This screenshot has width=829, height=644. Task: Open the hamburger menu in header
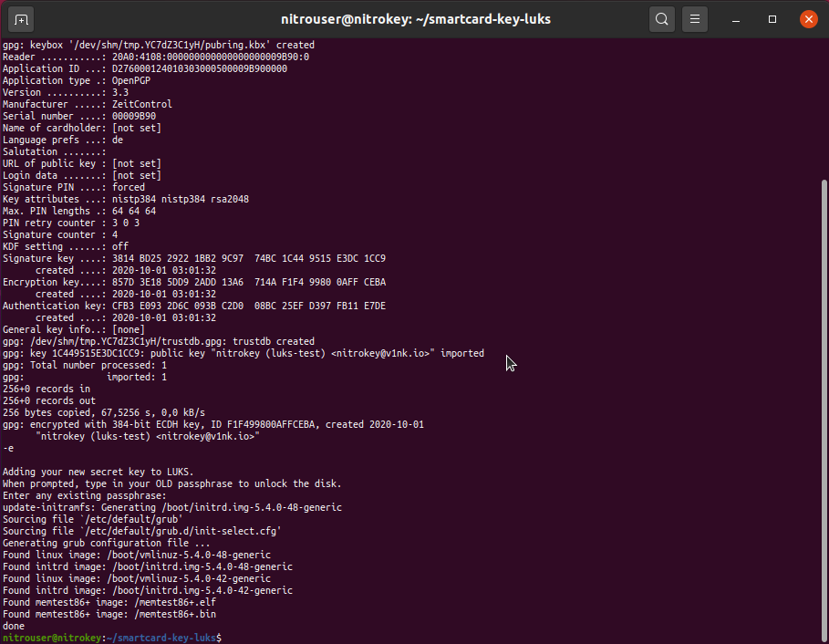tap(695, 18)
